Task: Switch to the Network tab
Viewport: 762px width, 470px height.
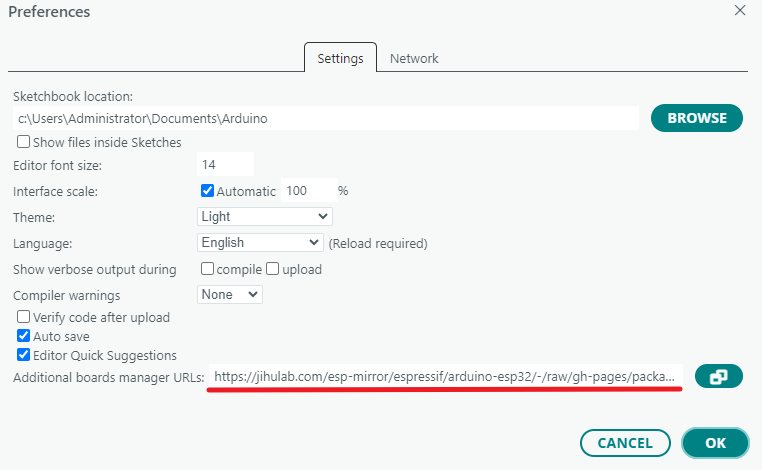Action: tap(414, 58)
